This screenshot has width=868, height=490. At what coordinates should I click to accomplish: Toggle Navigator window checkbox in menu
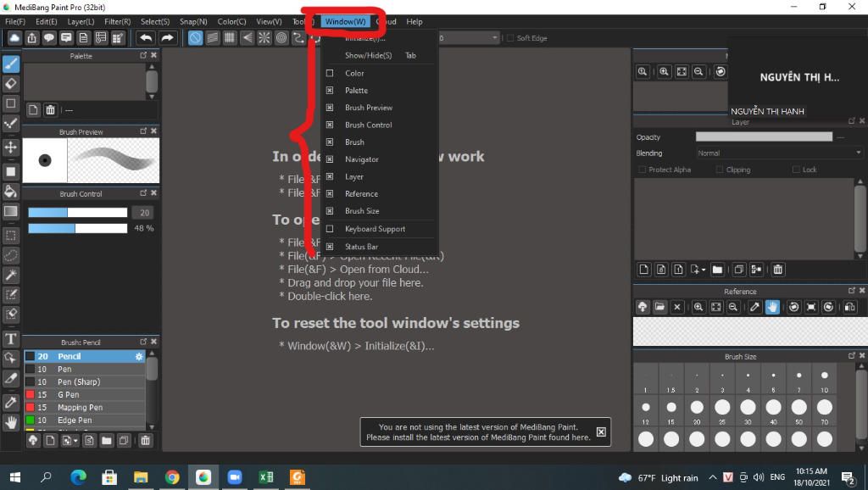click(x=330, y=159)
